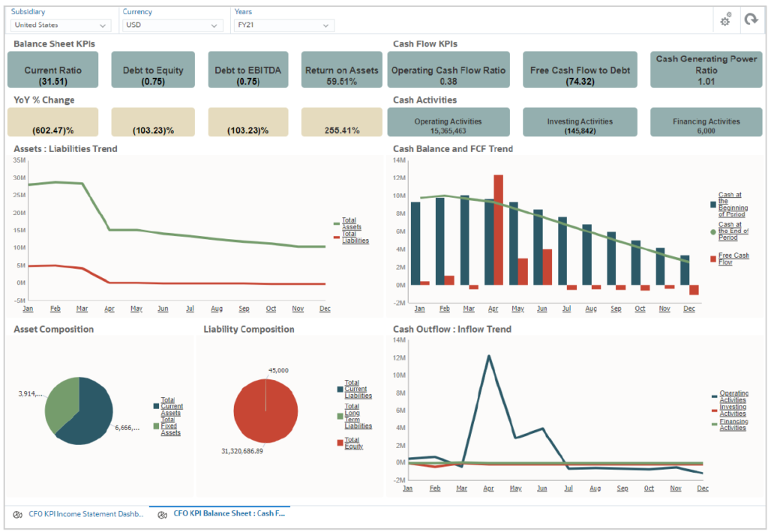This screenshot has width=768, height=532.
Task: Click the Income Statement tab icon
Action: pyautogui.click(x=19, y=515)
